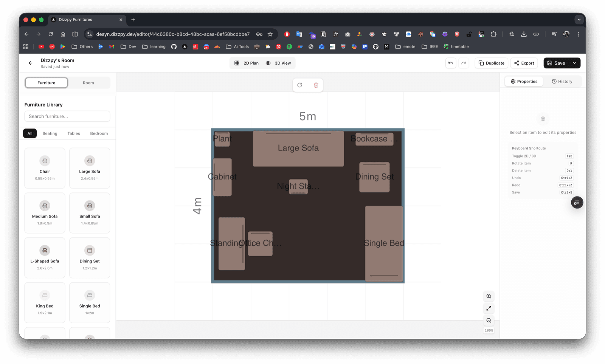Open the IEEE bookmarks folder
Image resolution: width=605 pixels, height=364 pixels.
[430, 47]
